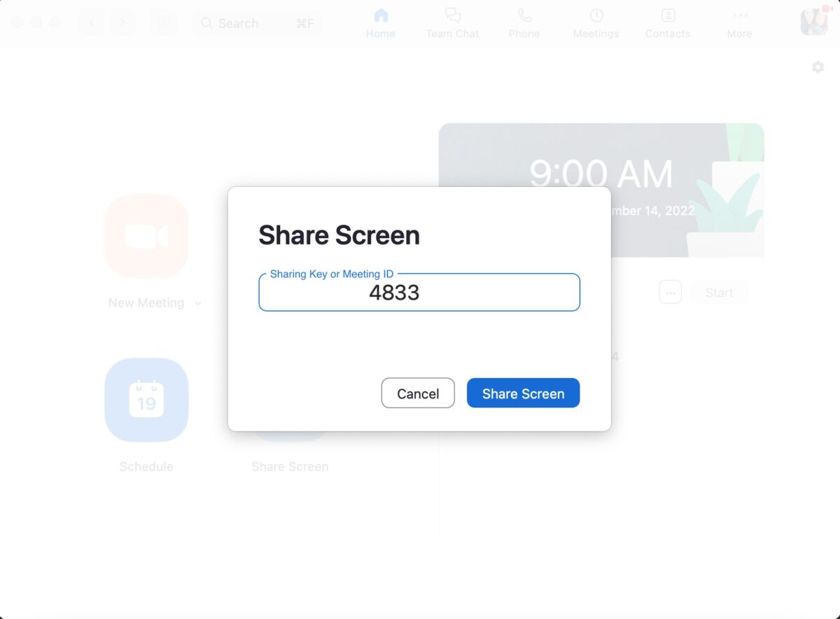Switch to Team Chat tab
The image size is (840, 619).
click(x=452, y=23)
